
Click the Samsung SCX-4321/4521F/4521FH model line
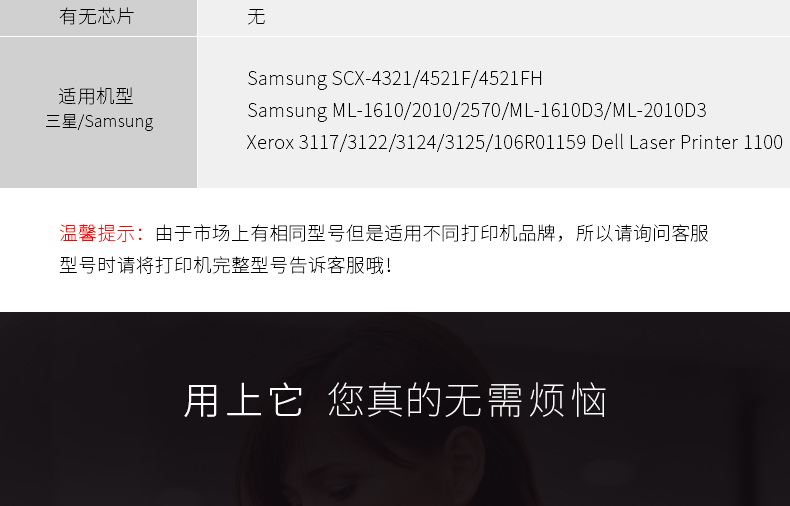394,79
